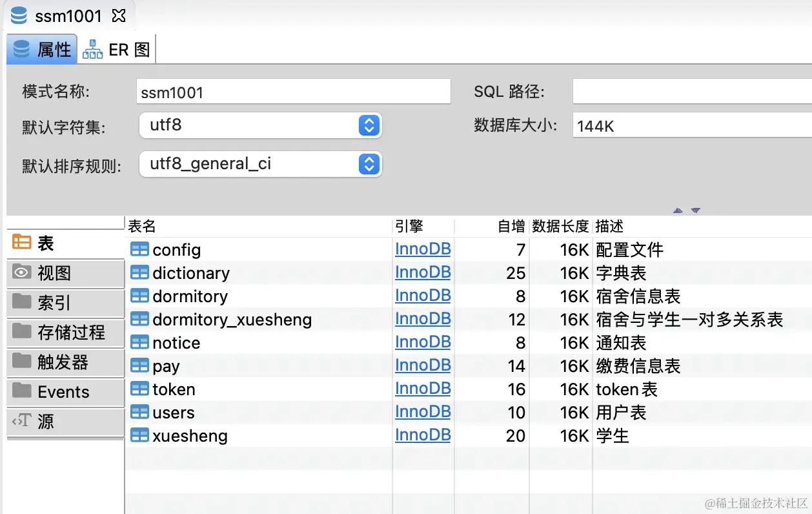Open InnoDB link in config row
The height and width of the screenshot is (514, 812).
click(423, 250)
